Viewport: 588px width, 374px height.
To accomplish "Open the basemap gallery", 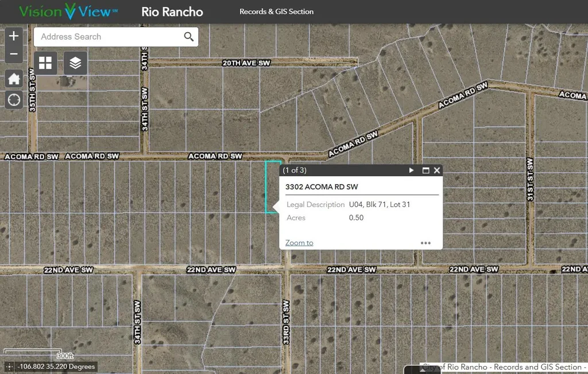I will [x=45, y=63].
